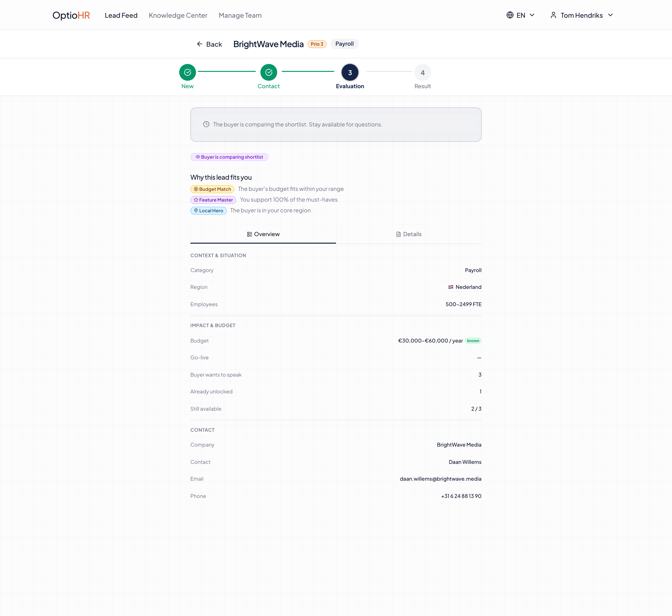This screenshot has width=672, height=616.
Task: Click the Company value BrightWave Media
Action: coord(459,445)
